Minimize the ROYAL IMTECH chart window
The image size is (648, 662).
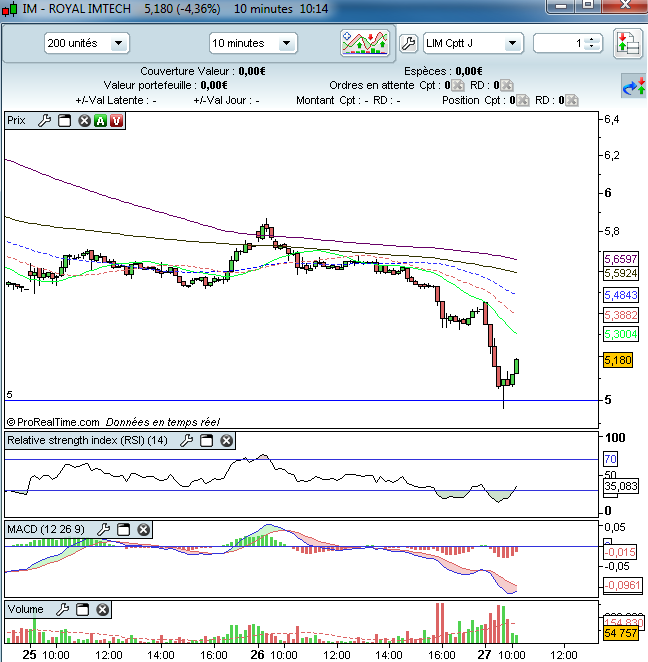(561, 6)
